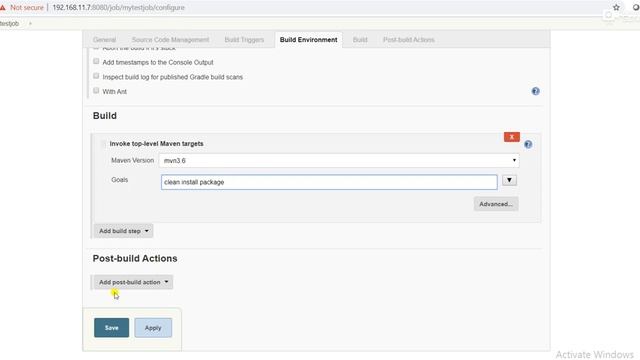Viewport: 640px width, 360px height.
Task: Open the Post-build Actions tab
Action: point(409,40)
